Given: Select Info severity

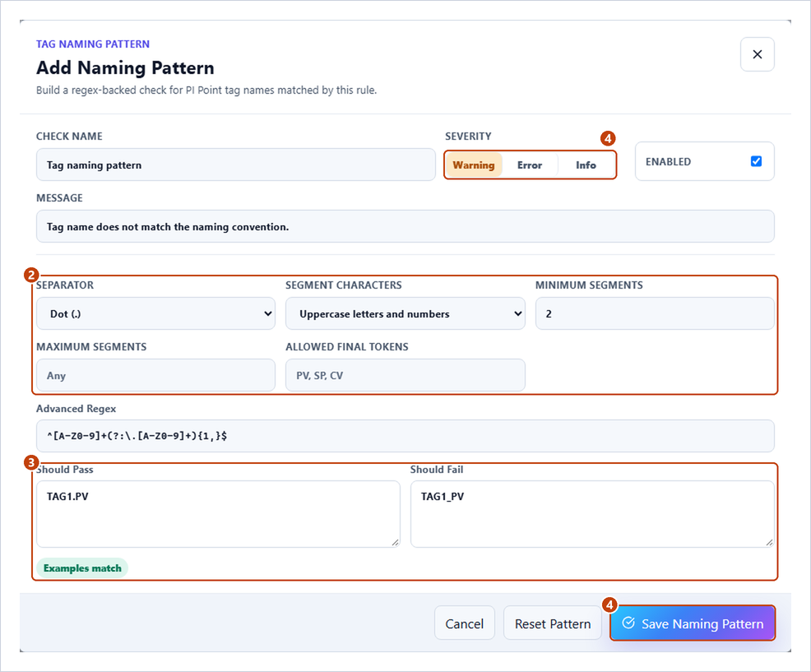Looking at the screenshot, I should coord(586,165).
